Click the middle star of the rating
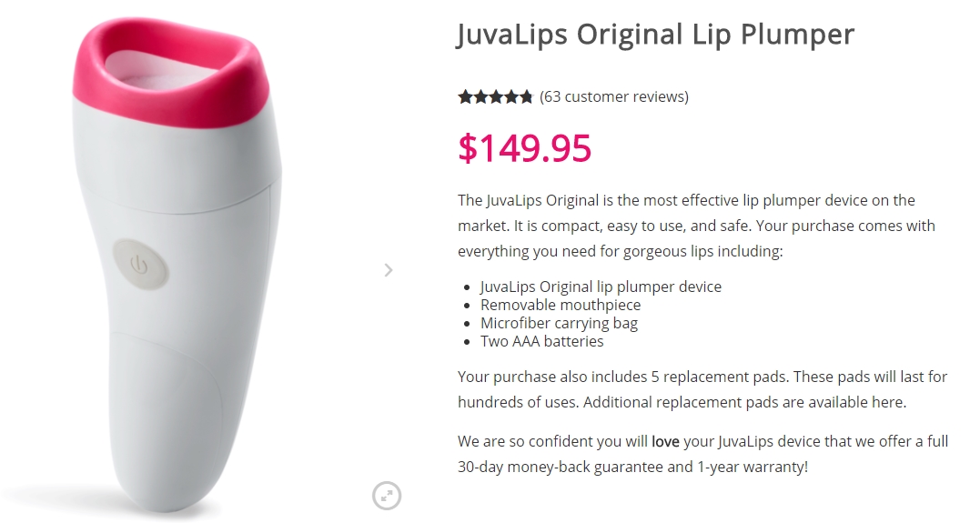980x523 pixels. 496,96
